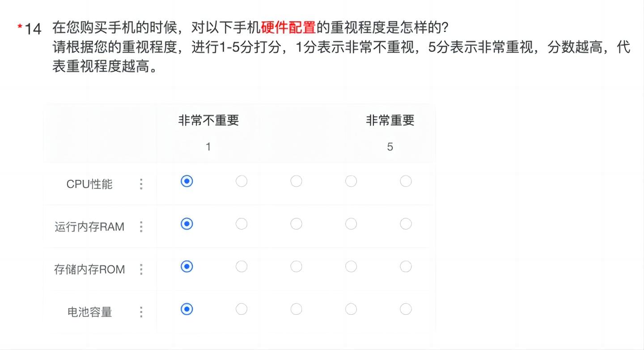Select score 2 for 运行内存RAM
Screen dimensions: 644x350
(241, 224)
